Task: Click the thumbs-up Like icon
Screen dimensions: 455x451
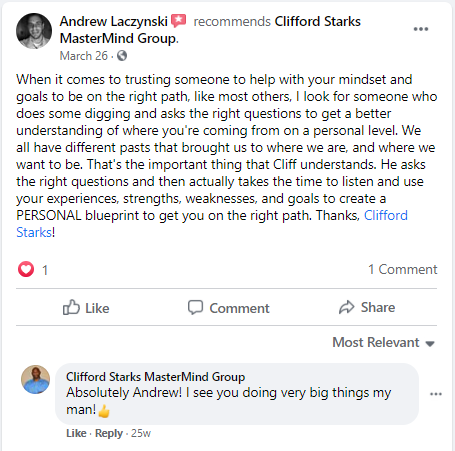Action: 71,307
